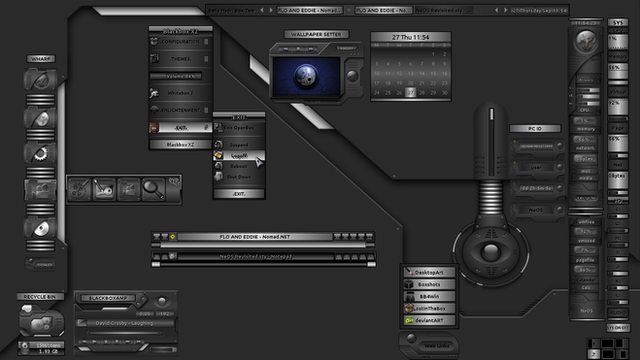Screen dimensions: 640x360
Task: Click the pencil and key icon in the toolbar strip
Action: pos(104,189)
